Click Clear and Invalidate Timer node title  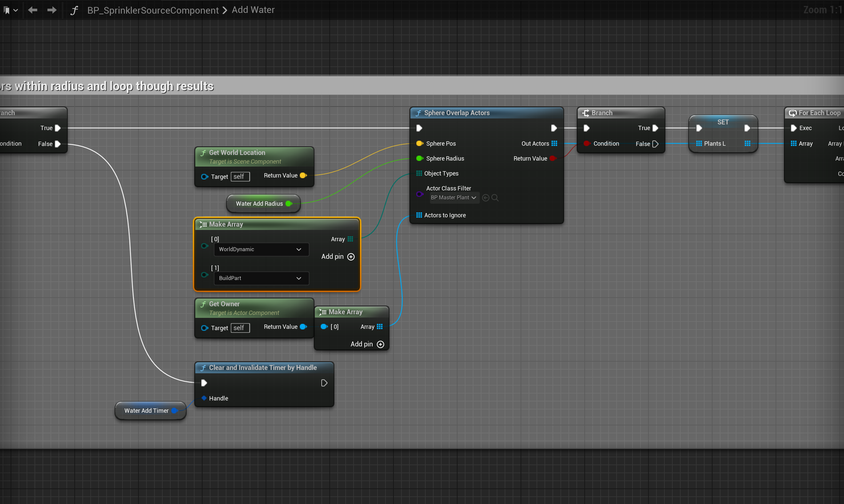point(263,368)
